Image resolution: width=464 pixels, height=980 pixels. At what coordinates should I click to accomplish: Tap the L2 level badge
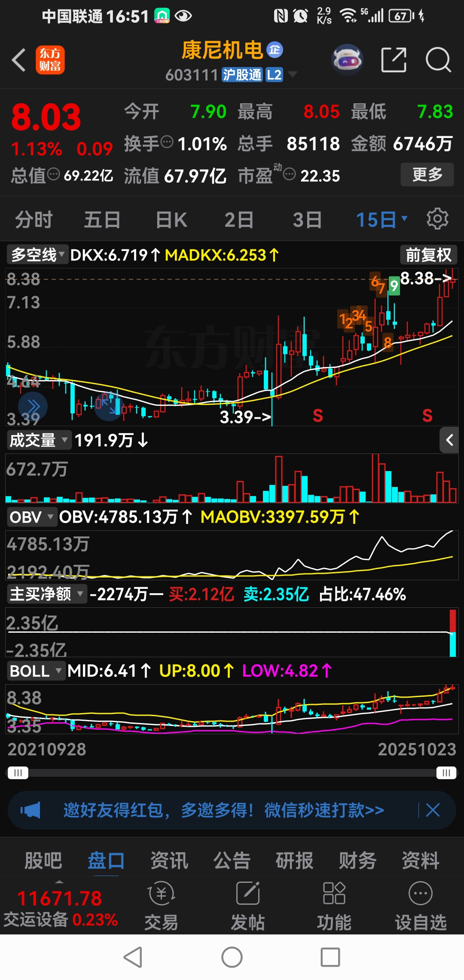pyautogui.click(x=274, y=75)
